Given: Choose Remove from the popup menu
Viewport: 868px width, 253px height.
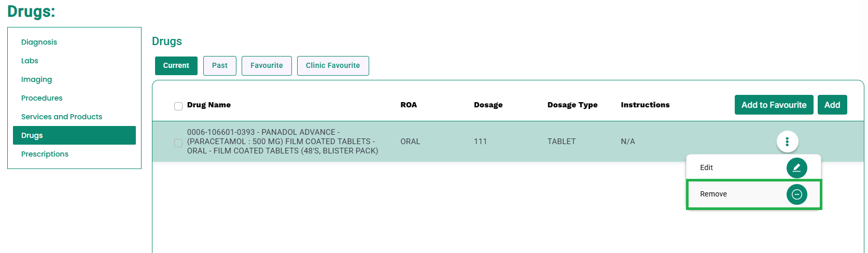Looking at the screenshot, I should pyautogui.click(x=753, y=194).
